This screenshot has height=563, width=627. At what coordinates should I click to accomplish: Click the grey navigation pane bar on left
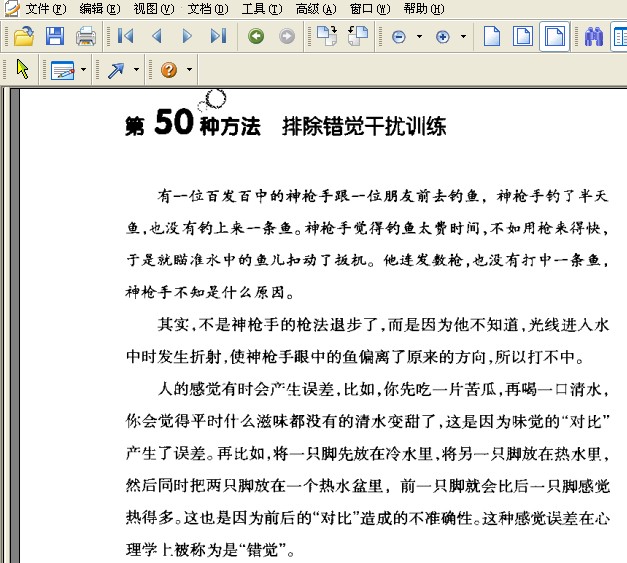14,325
